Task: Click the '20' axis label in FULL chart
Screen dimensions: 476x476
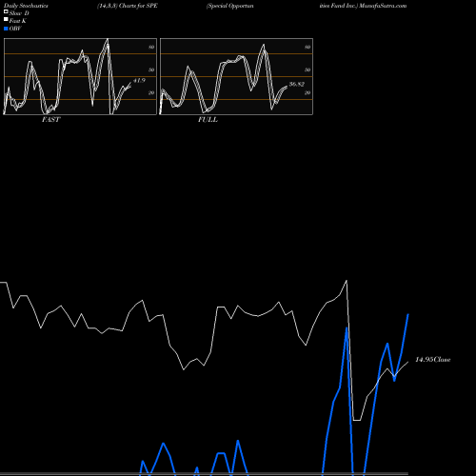Action: [x=307, y=92]
